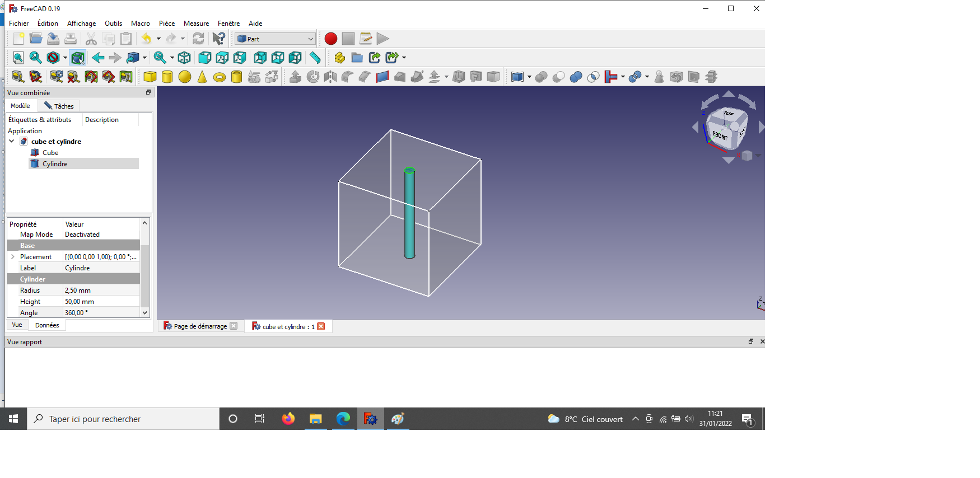Add a cone solid

coord(202,77)
